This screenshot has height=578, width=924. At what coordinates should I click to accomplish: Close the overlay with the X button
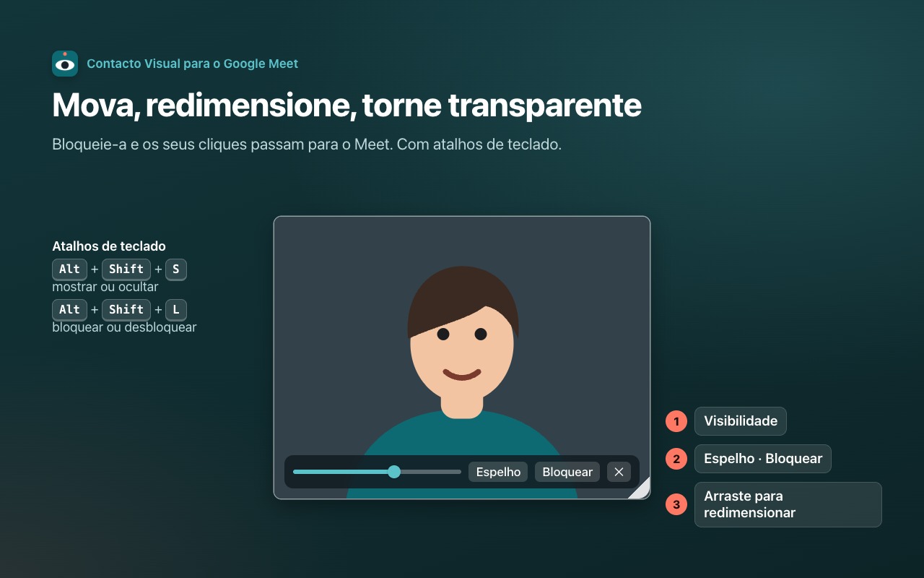619,472
